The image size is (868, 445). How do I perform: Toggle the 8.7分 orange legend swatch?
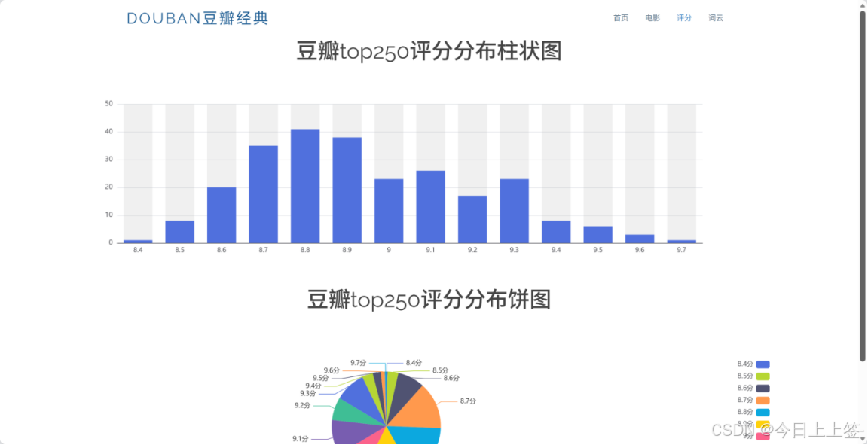pyautogui.click(x=763, y=400)
